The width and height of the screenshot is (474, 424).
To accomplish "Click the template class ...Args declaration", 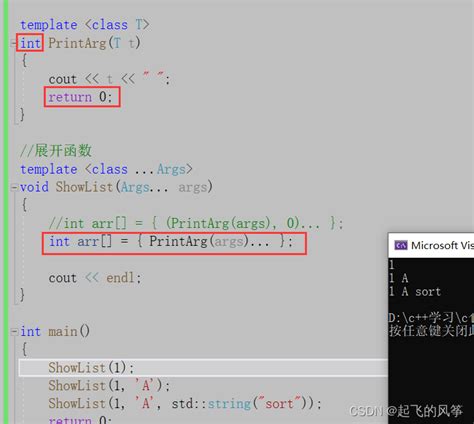I will click(x=106, y=169).
